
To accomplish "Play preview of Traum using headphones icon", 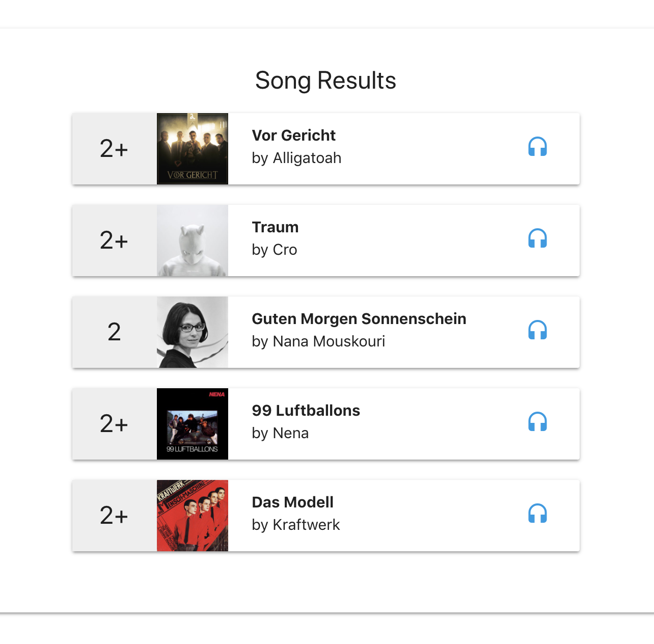I will coord(537,238).
